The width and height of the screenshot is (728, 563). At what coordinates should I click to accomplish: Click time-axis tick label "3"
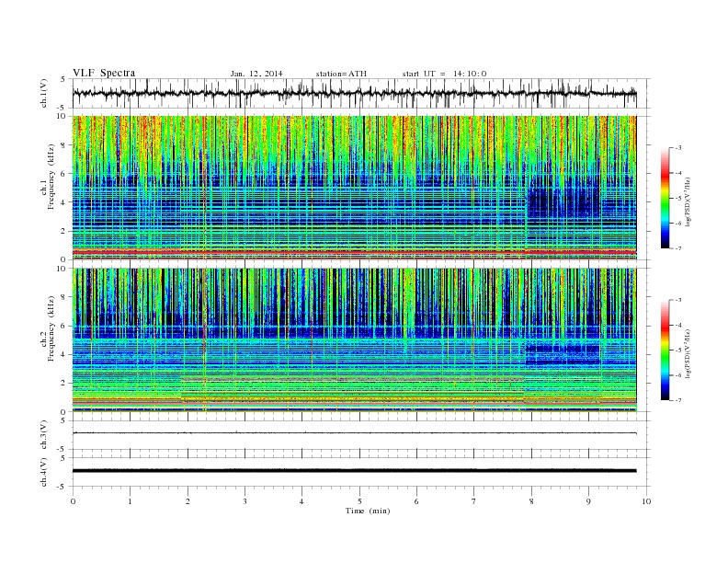[x=245, y=501]
